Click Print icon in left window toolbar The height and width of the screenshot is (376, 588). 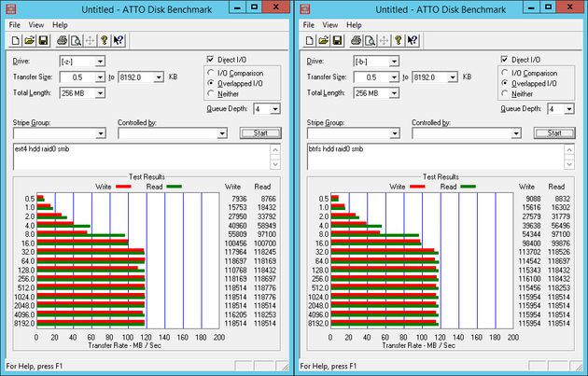[62, 40]
